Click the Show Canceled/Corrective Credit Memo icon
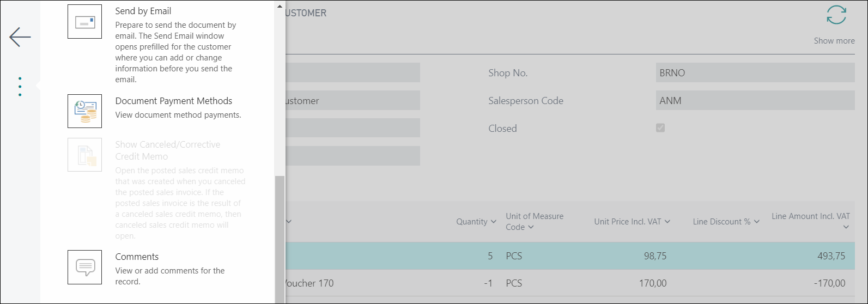Screen dimensions: 868x304 [84, 155]
